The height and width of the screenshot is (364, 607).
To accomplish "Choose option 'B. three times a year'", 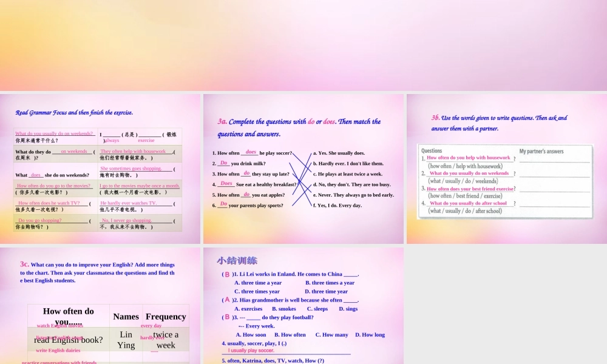I will pos(330,283).
